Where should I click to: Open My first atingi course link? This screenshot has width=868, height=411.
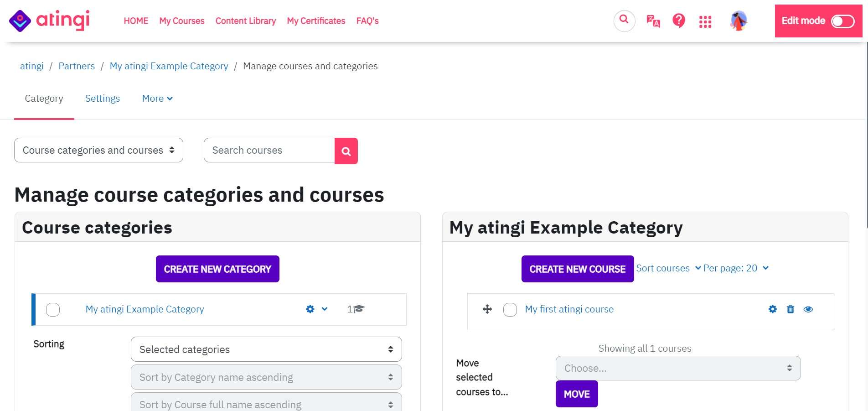point(569,309)
